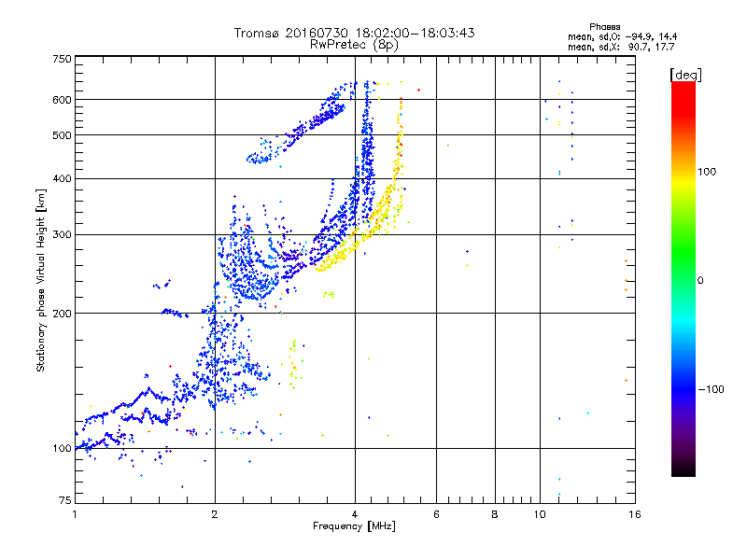This screenshot has width=747, height=560.
Task: Click the [deg] colorbar unit label
Action: (x=685, y=75)
